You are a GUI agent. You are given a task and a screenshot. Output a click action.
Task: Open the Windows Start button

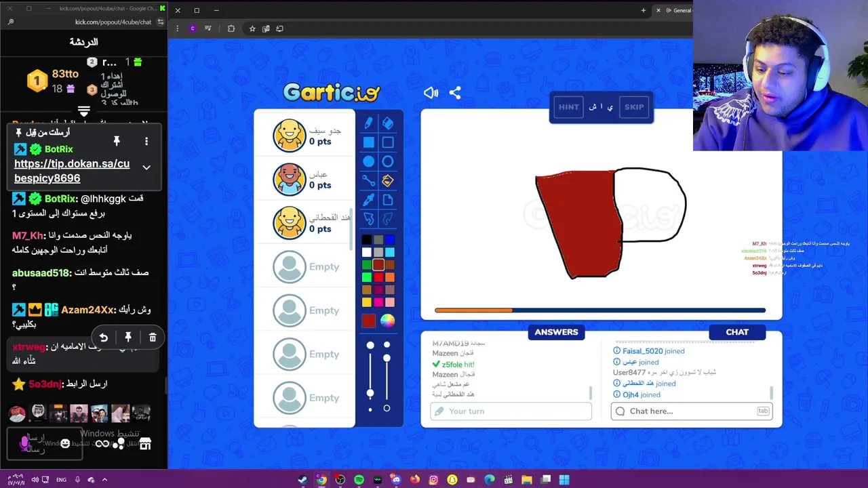pos(564,480)
